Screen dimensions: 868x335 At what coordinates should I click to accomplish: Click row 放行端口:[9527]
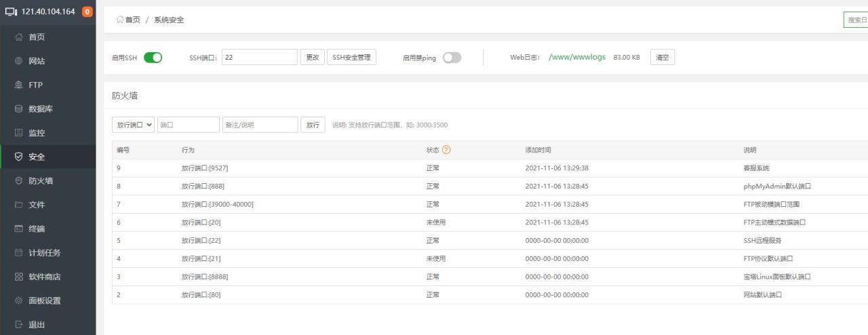490,168
